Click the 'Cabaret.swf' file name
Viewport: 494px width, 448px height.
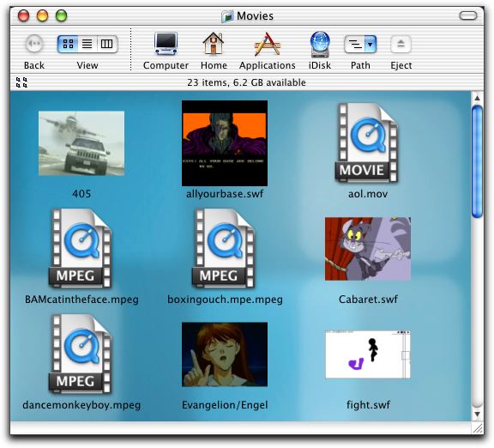click(x=368, y=300)
